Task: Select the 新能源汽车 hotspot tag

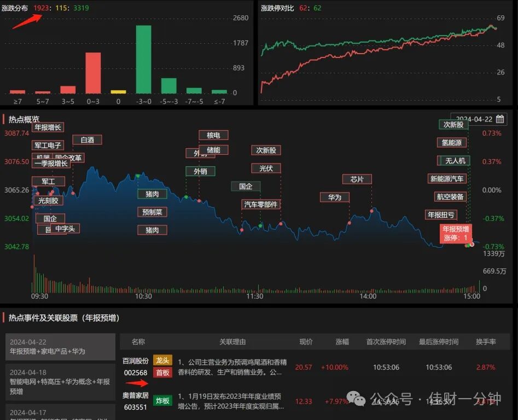Action: pyautogui.click(x=447, y=179)
